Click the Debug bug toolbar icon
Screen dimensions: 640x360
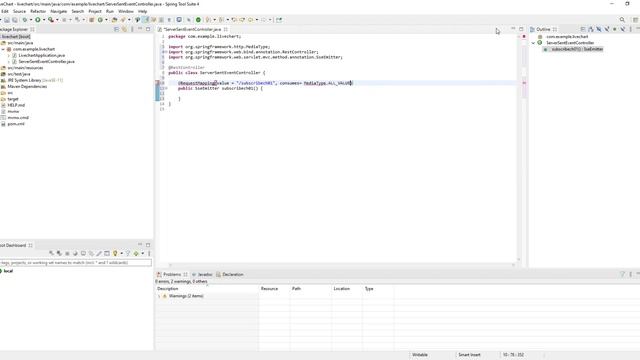(x=24, y=20)
